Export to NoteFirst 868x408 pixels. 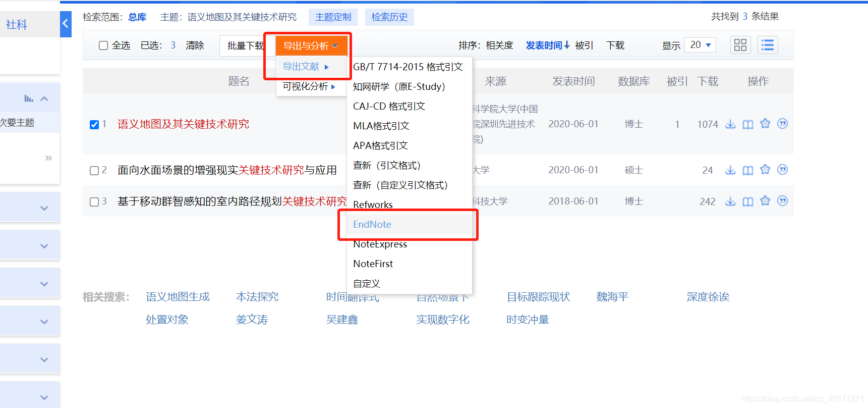(x=373, y=264)
